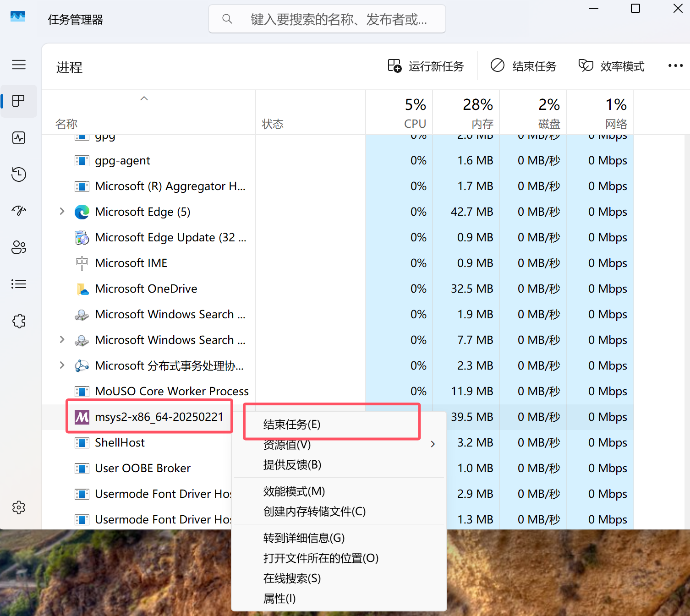
Task: Open the Users sidebar icon
Action: (19, 247)
